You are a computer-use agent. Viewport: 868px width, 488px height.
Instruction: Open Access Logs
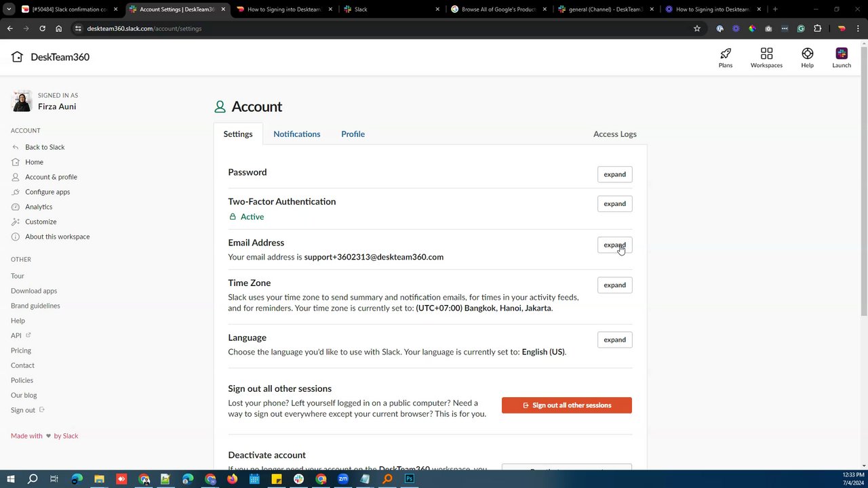615,134
